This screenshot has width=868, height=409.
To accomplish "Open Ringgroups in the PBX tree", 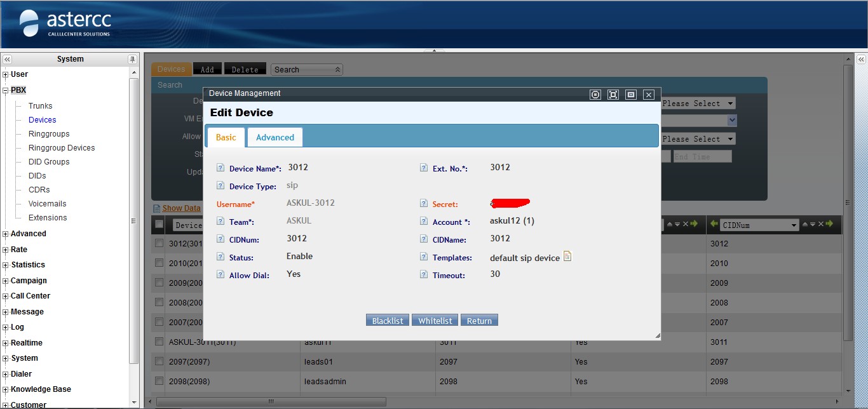I will [49, 134].
